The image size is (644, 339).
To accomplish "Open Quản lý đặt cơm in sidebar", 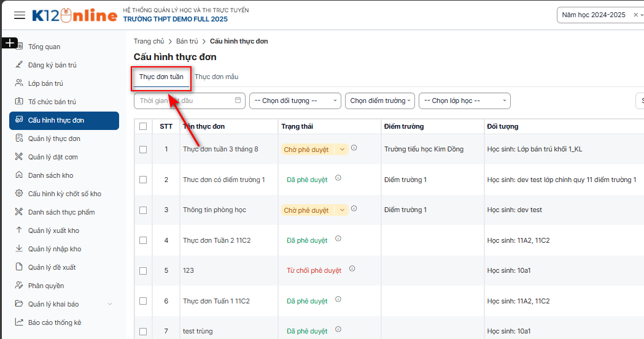I will pyautogui.click(x=53, y=157).
